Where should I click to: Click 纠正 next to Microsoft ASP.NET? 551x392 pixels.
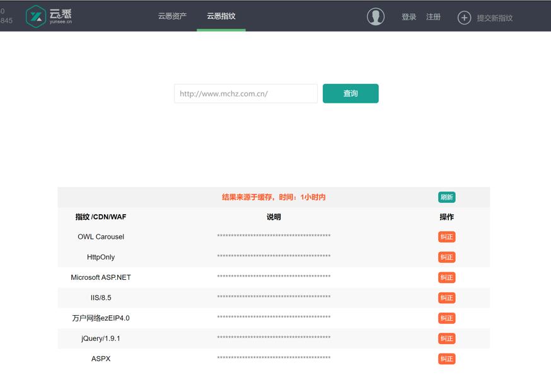click(x=446, y=277)
